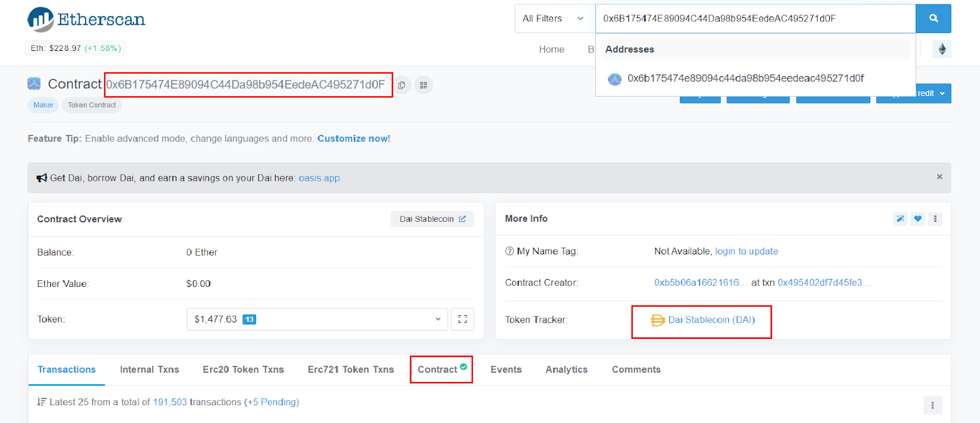Click the Dai Stablecoin external link button
Viewport: 980px width, 423px height.
pos(432,219)
